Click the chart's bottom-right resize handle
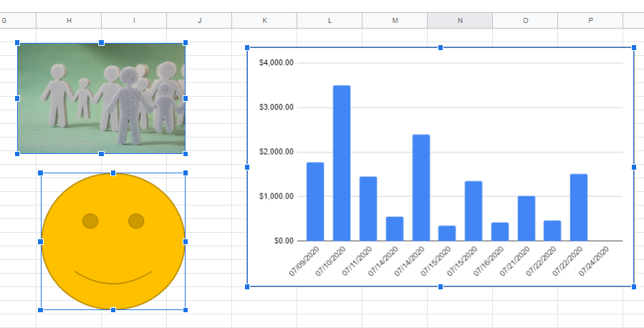 [x=634, y=286]
